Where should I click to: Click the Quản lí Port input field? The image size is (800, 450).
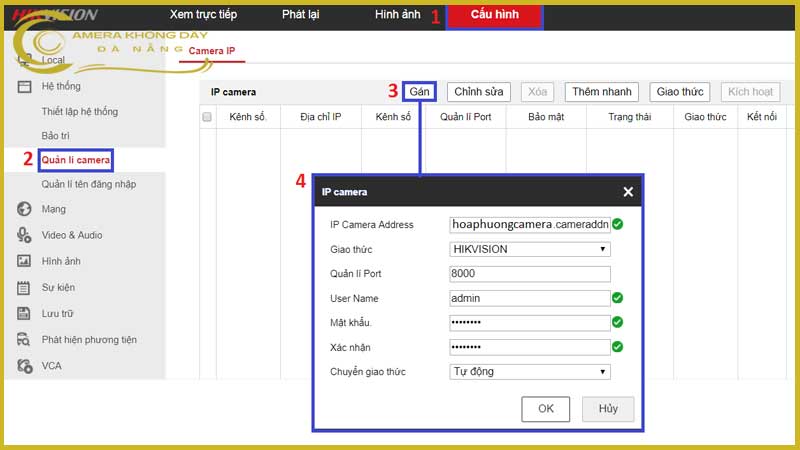click(530, 274)
